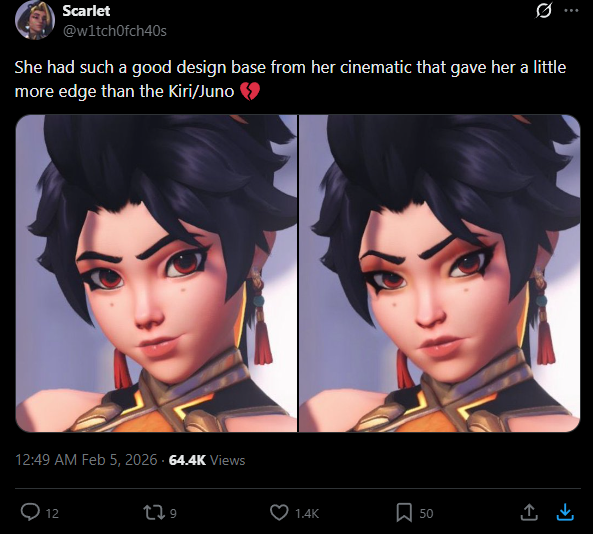The width and height of the screenshot is (593, 534).
Task: Open the reply comment icon
Action: 30,512
